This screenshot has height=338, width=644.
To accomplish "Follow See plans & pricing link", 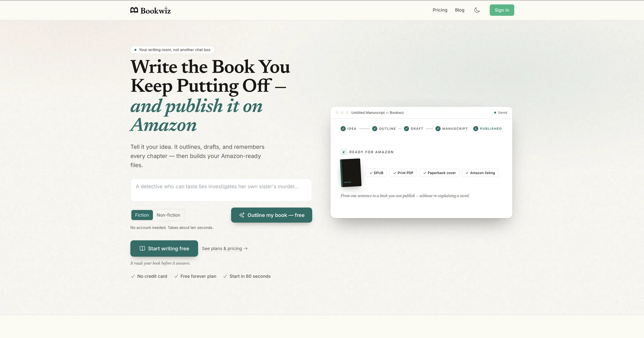I will [x=225, y=249].
